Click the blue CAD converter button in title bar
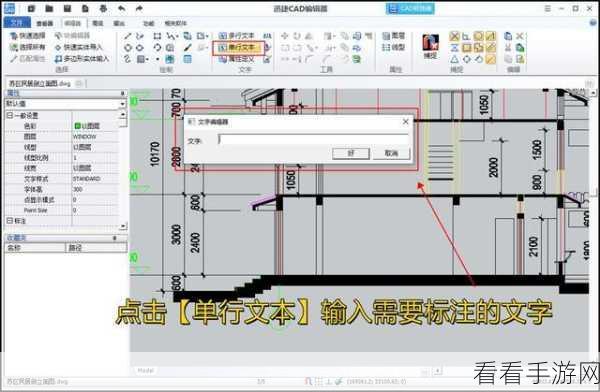This screenshot has width=600, height=392. pos(410,8)
